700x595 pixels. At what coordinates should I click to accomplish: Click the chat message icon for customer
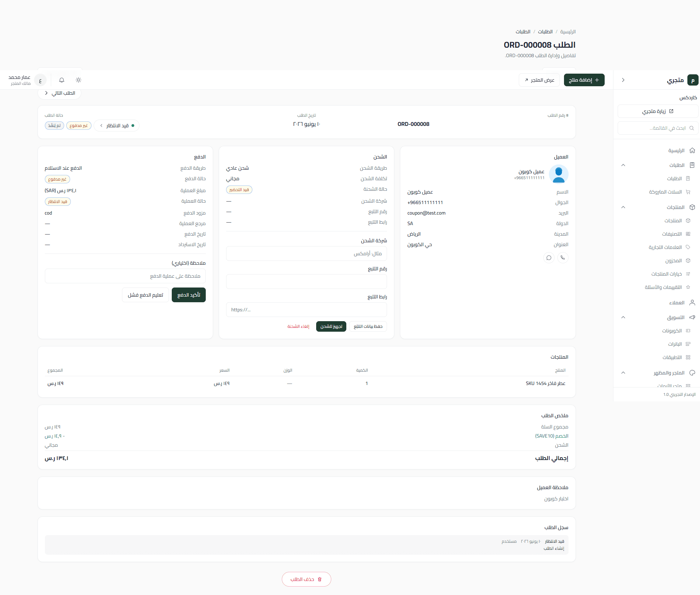click(x=549, y=258)
